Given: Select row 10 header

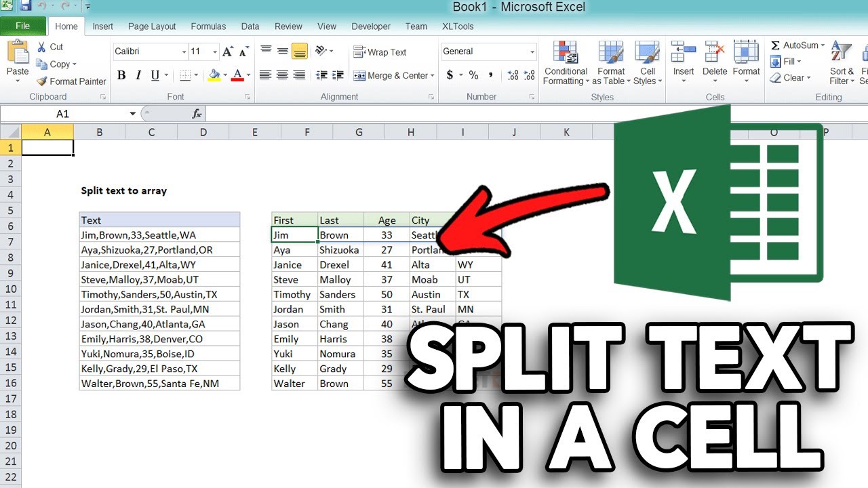Looking at the screenshot, I should click(11, 289).
